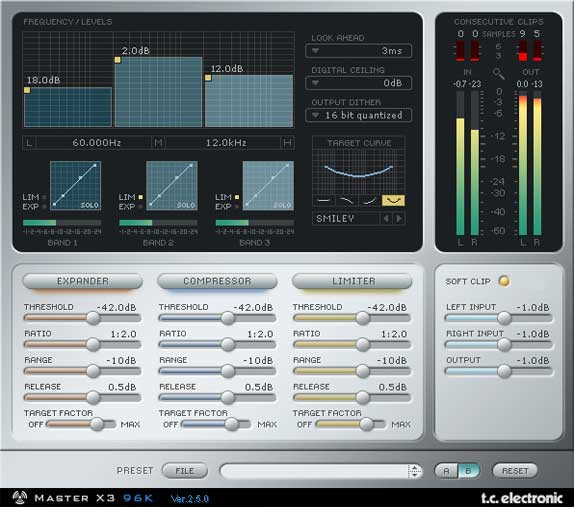Open the preset File menu
This screenshot has width=574, height=507.
185,471
